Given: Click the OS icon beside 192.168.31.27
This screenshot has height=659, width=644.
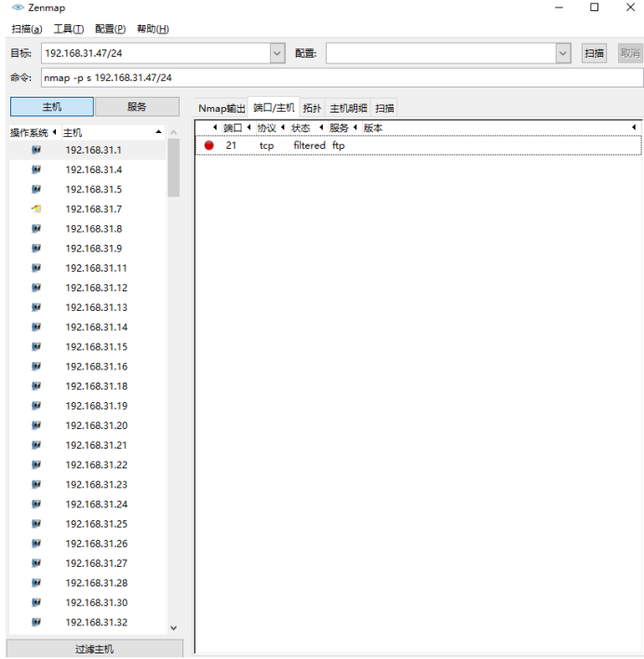Looking at the screenshot, I should point(36,563).
